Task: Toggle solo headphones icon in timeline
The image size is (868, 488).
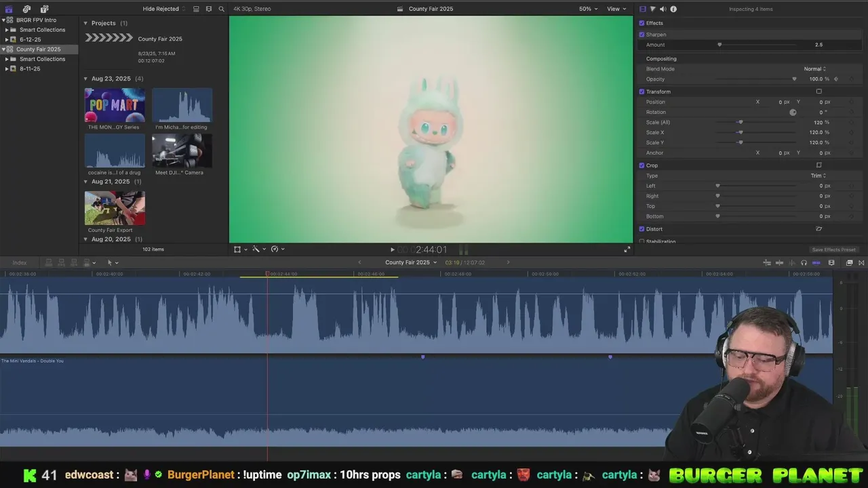Action: point(804,262)
